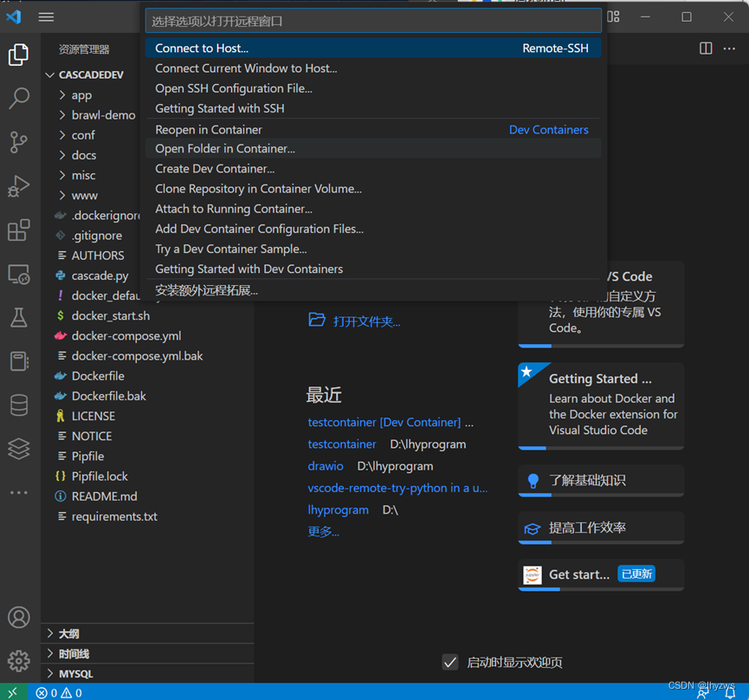
Task: Open the Search view in activity bar
Action: tap(19, 99)
